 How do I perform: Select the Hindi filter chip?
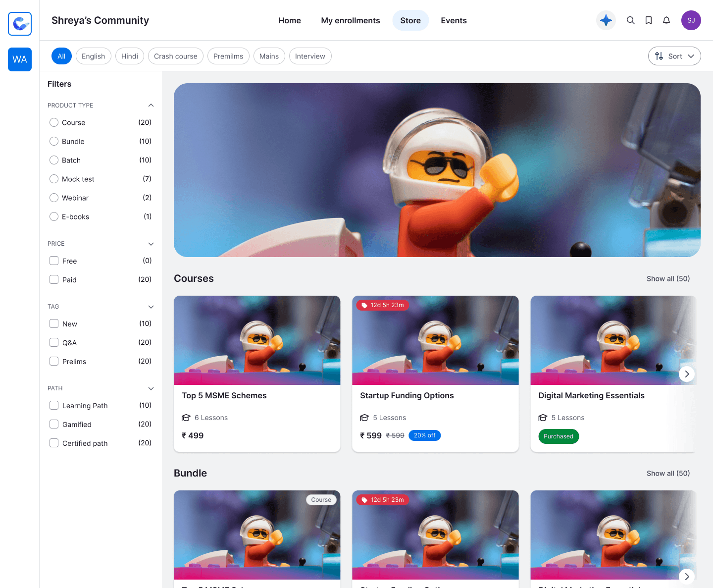pyautogui.click(x=130, y=56)
